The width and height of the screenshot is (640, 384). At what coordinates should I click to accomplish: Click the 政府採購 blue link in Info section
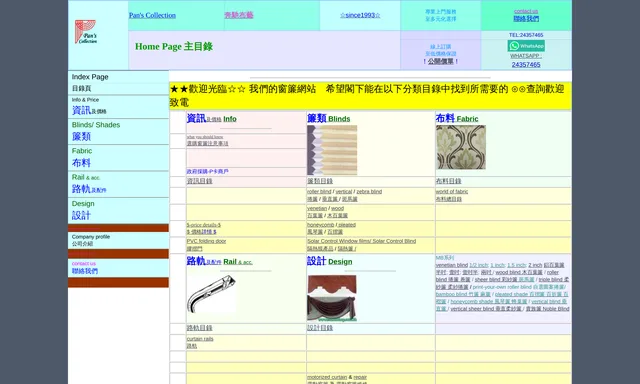pyautogui.click(x=207, y=171)
